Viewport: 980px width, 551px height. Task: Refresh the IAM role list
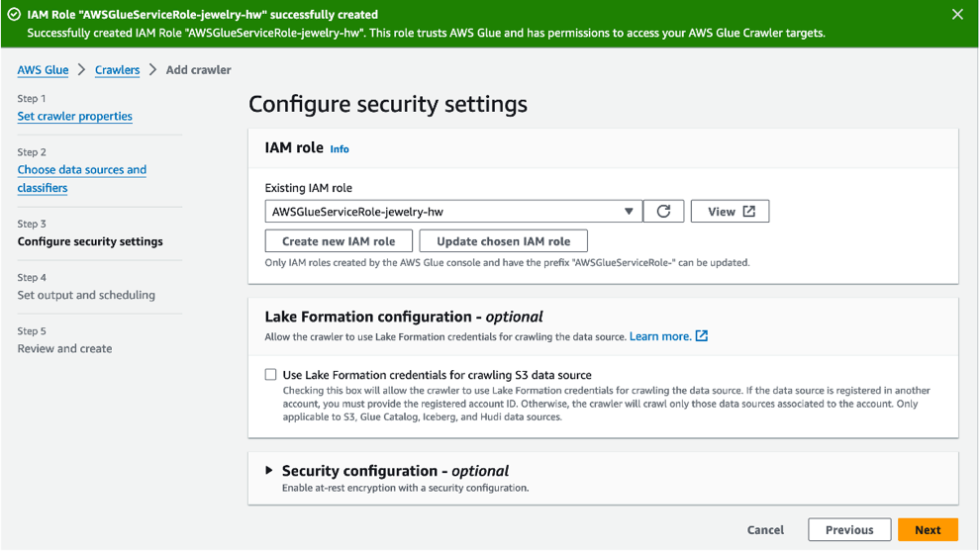tap(663, 211)
